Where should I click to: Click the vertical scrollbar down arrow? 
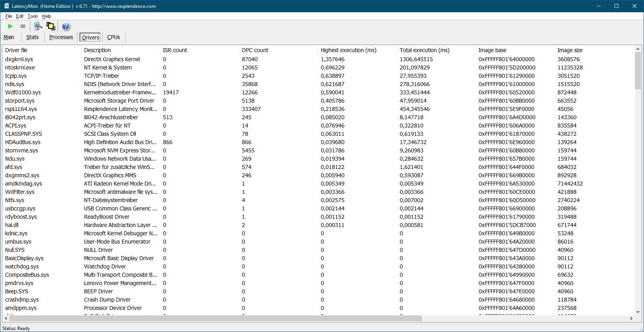[x=638, y=312]
